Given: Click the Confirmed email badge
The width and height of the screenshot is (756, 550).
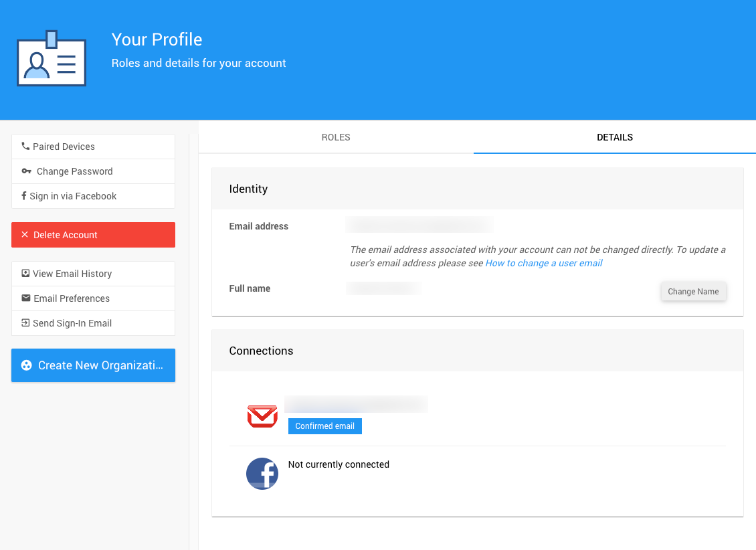Looking at the screenshot, I should (325, 426).
